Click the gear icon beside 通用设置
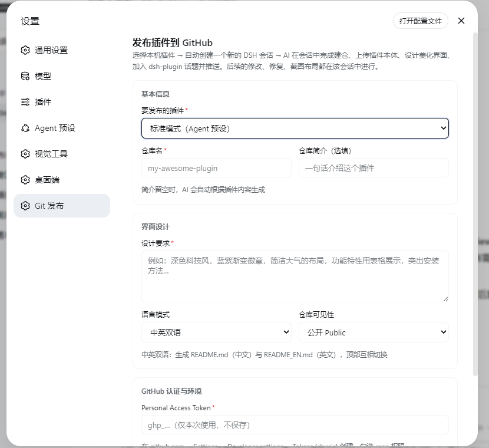 click(25, 50)
